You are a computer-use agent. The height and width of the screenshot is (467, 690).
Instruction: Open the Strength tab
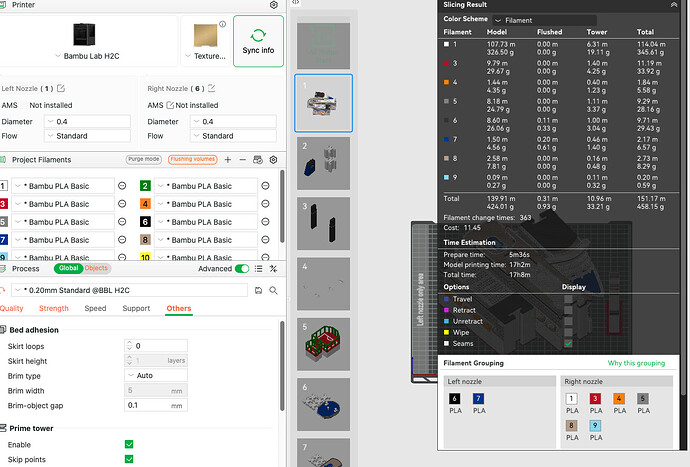point(54,308)
